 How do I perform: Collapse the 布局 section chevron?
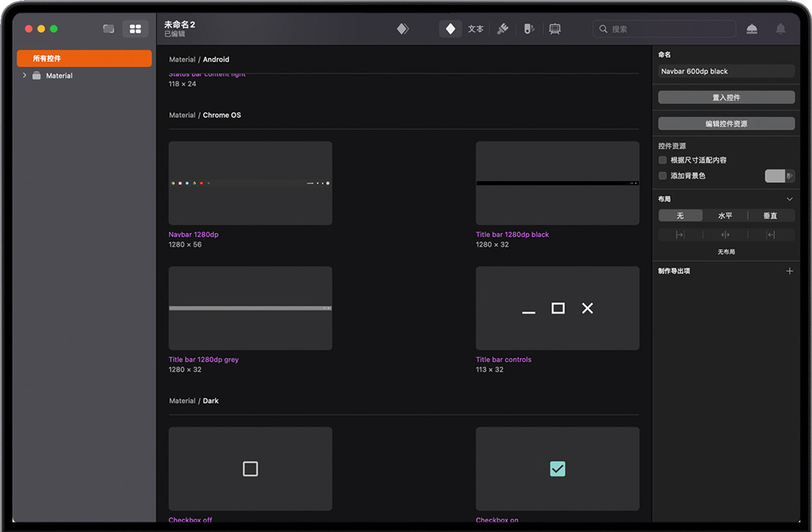(789, 199)
